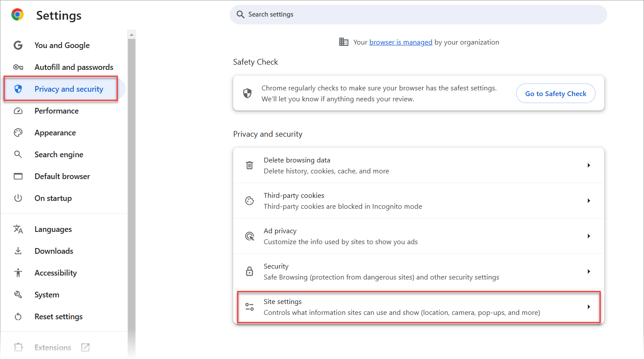Click the organization building icon
The width and height of the screenshot is (644, 359).
[x=344, y=42]
